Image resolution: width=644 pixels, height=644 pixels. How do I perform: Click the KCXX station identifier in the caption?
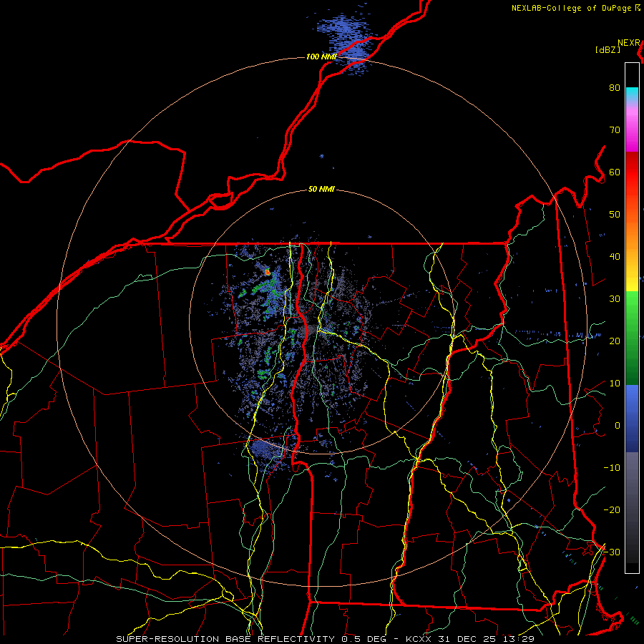pyautogui.click(x=419, y=639)
